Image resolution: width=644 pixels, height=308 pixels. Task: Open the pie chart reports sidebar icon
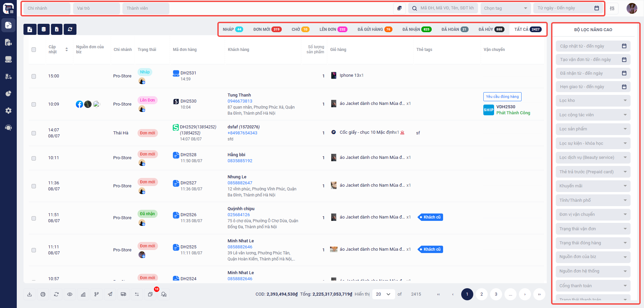tap(8, 94)
